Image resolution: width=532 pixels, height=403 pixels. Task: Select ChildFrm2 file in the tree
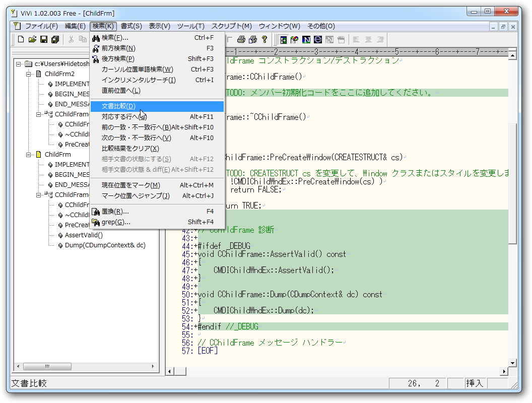[x=60, y=74]
